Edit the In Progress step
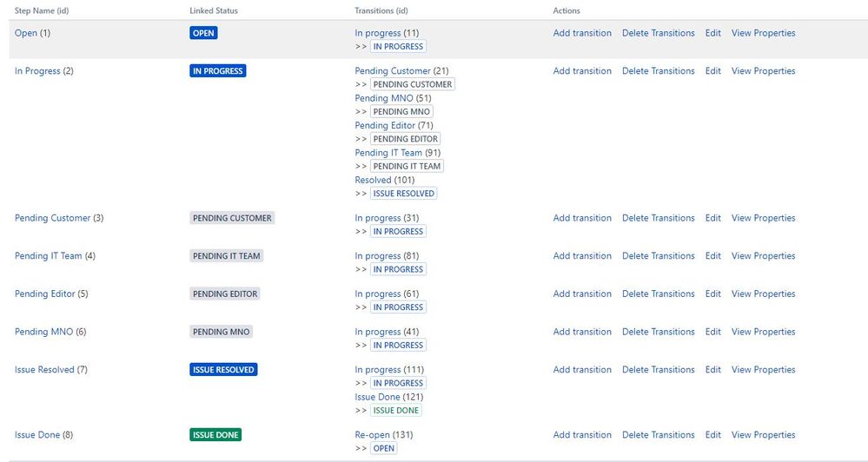This screenshot has width=868, height=462. (713, 71)
